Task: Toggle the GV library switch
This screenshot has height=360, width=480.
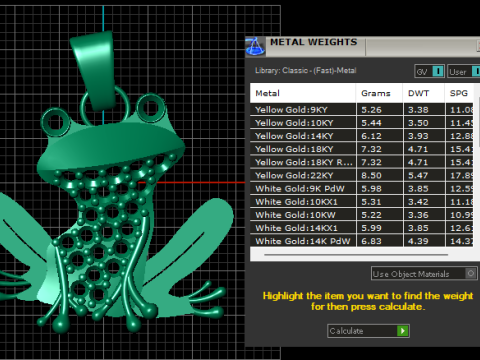Action: (x=438, y=71)
